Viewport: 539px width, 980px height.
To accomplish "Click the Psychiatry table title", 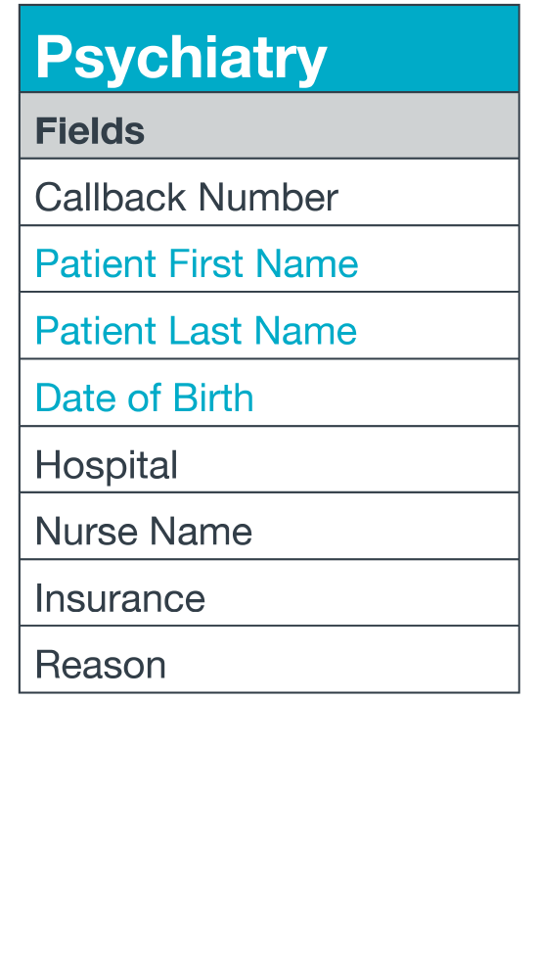I will point(181,57).
